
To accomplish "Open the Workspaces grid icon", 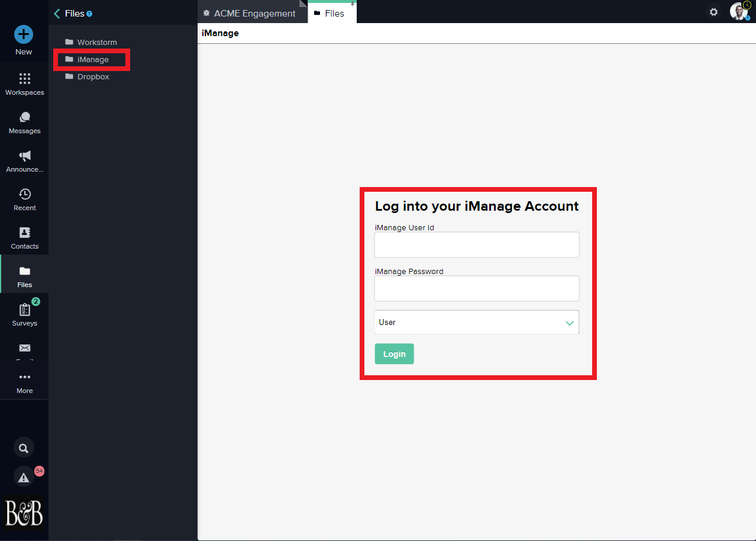I will click(24, 79).
